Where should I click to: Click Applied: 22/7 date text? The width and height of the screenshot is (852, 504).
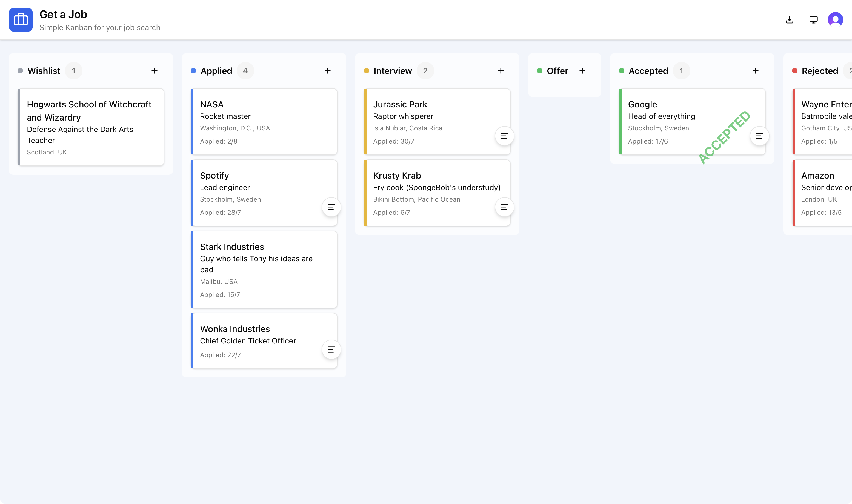coord(220,355)
